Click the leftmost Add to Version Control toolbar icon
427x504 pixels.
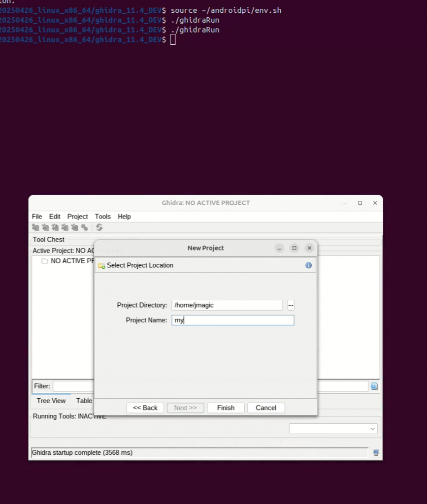click(x=35, y=227)
